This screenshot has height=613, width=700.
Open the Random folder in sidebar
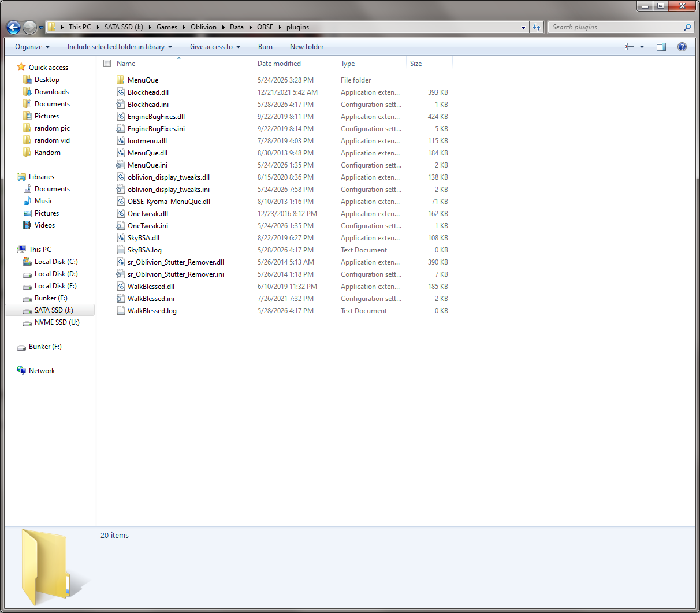click(47, 153)
